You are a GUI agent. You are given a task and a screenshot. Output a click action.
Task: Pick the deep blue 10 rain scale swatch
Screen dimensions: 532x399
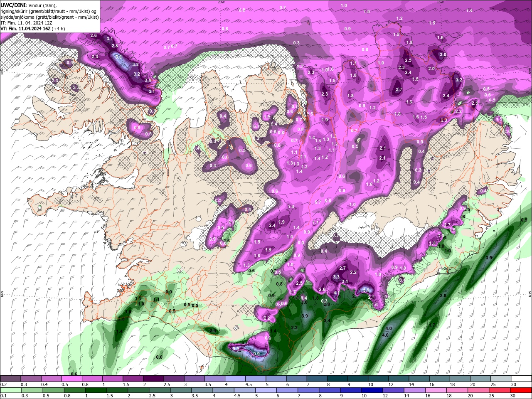click(372, 391)
